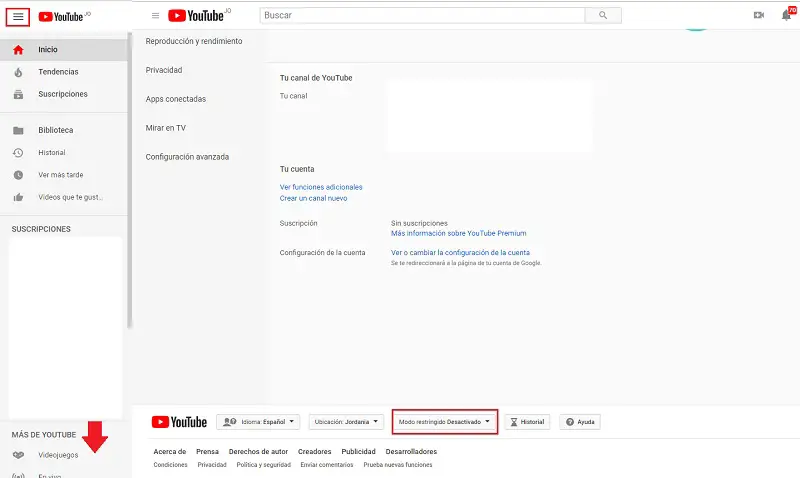Click the magnifying glass search button
The image size is (800, 478).
(603, 15)
